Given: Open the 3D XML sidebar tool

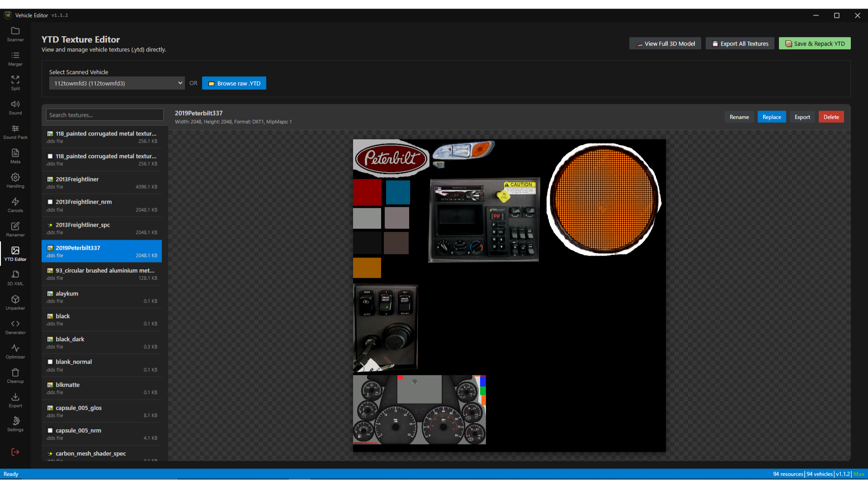Looking at the screenshot, I should tap(15, 278).
